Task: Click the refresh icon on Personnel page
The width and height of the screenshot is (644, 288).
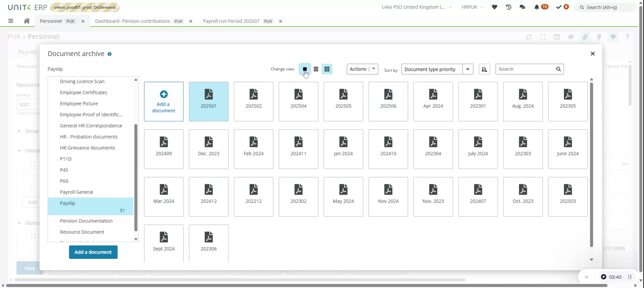Action: [529, 37]
